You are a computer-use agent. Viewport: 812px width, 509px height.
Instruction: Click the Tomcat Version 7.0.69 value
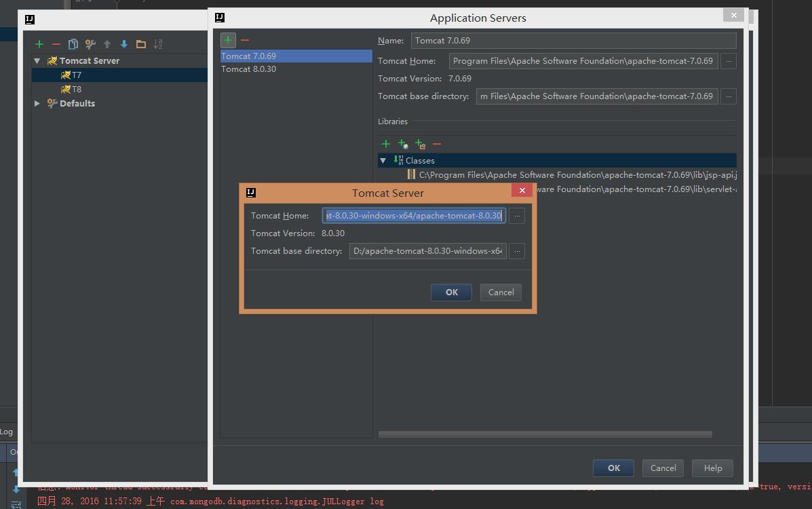tap(460, 79)
